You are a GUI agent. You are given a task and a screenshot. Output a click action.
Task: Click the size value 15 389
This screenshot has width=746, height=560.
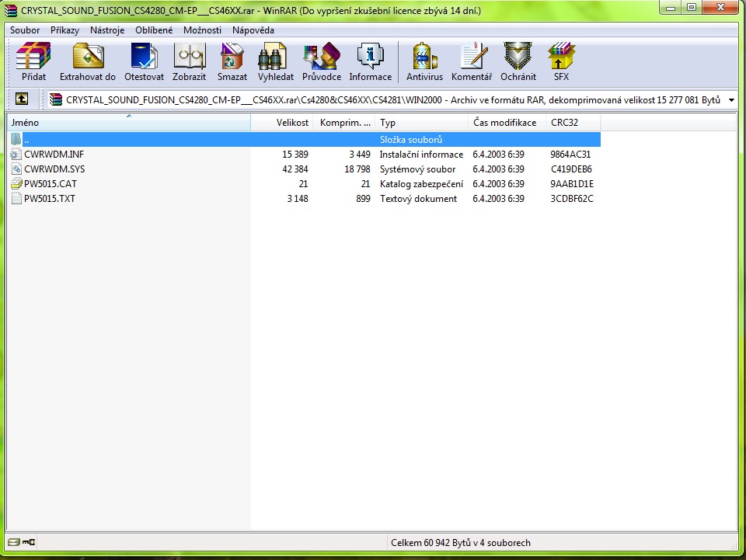coord(295,154)
